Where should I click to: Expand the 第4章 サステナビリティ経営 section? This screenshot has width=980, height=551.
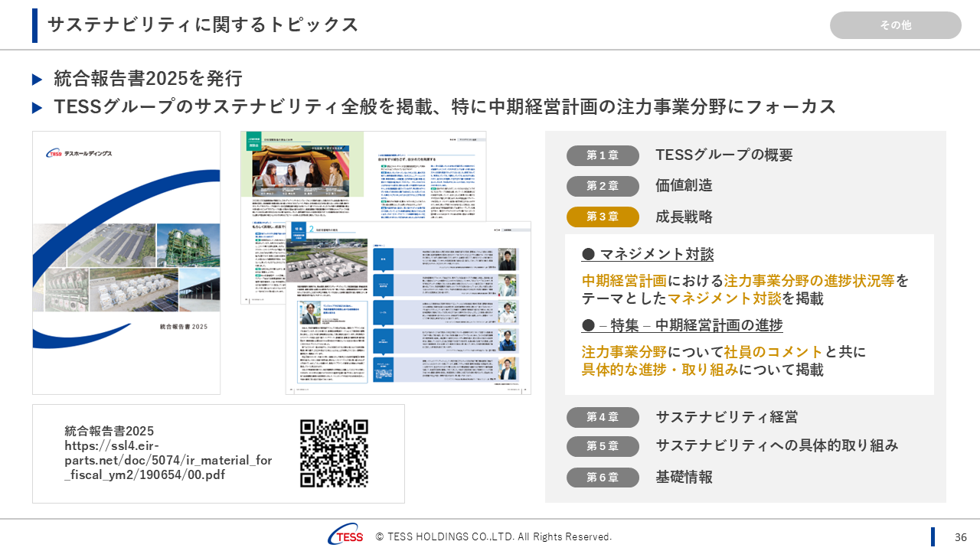coord(603,417)
